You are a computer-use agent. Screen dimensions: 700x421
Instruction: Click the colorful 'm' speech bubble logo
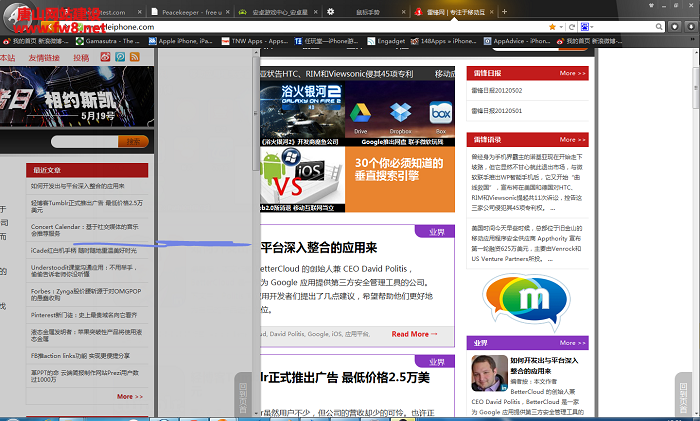[x=526, y=302]
